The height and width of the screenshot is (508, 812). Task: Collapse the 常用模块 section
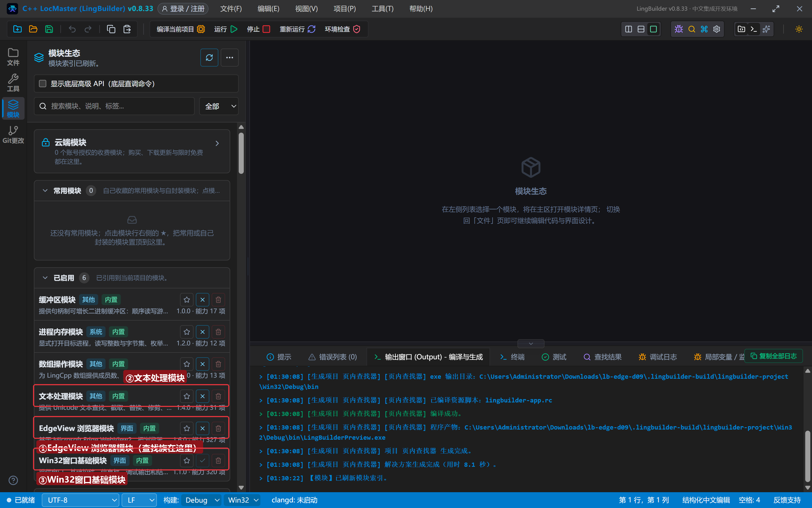[45, 191]
